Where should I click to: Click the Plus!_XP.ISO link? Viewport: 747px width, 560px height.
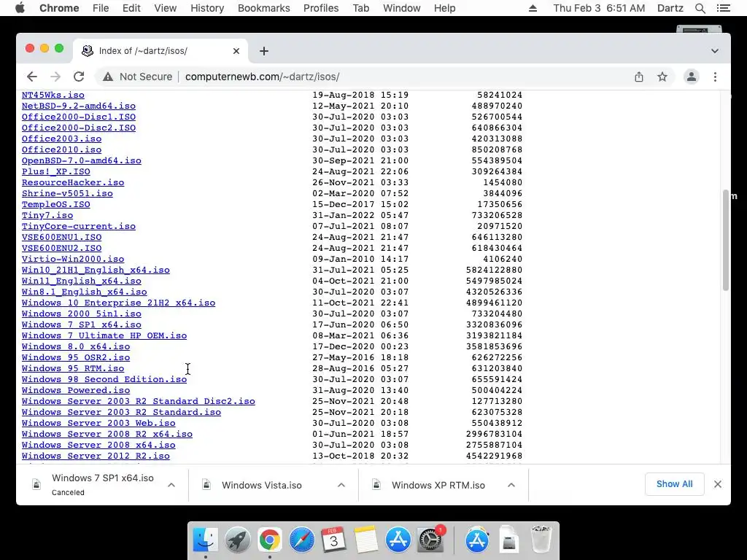pyautogui.click(x=55, y=171)
